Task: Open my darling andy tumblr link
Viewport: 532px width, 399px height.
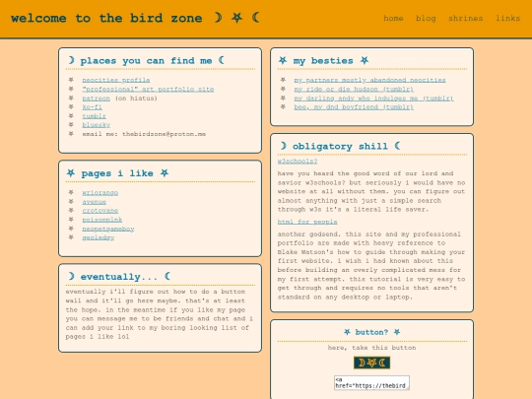Action: tap(373, 99)
